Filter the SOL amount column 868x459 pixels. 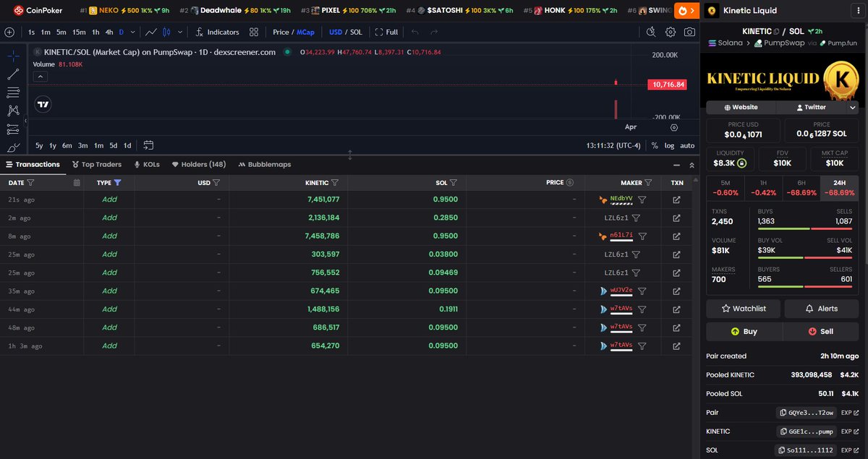pyautogui.click(x=453, y=183)
